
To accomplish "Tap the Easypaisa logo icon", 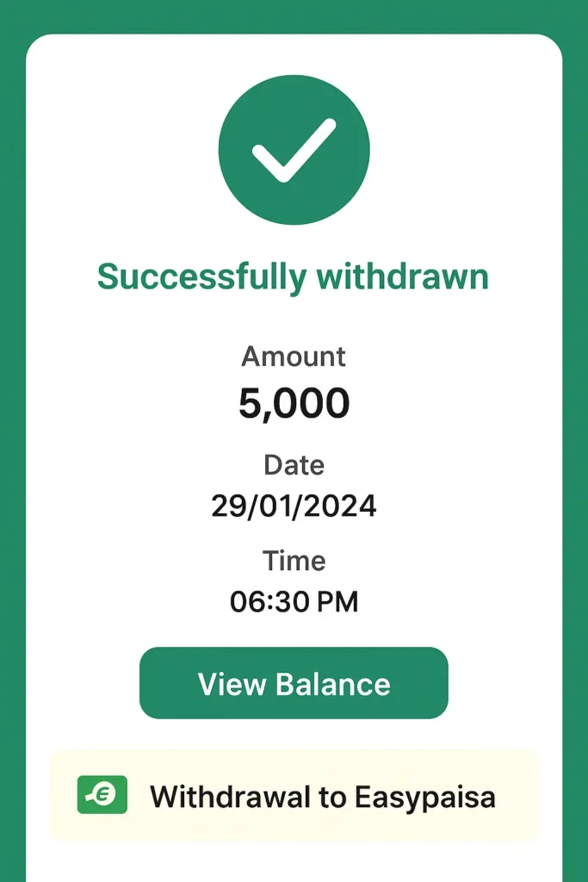I will coord(102,795).
